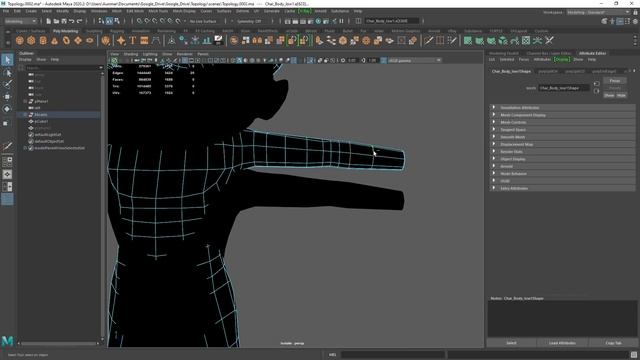This screenshot has width=640, height=360.
Task: Expand the Tessellation Attributes section
Action: [562, 108]
